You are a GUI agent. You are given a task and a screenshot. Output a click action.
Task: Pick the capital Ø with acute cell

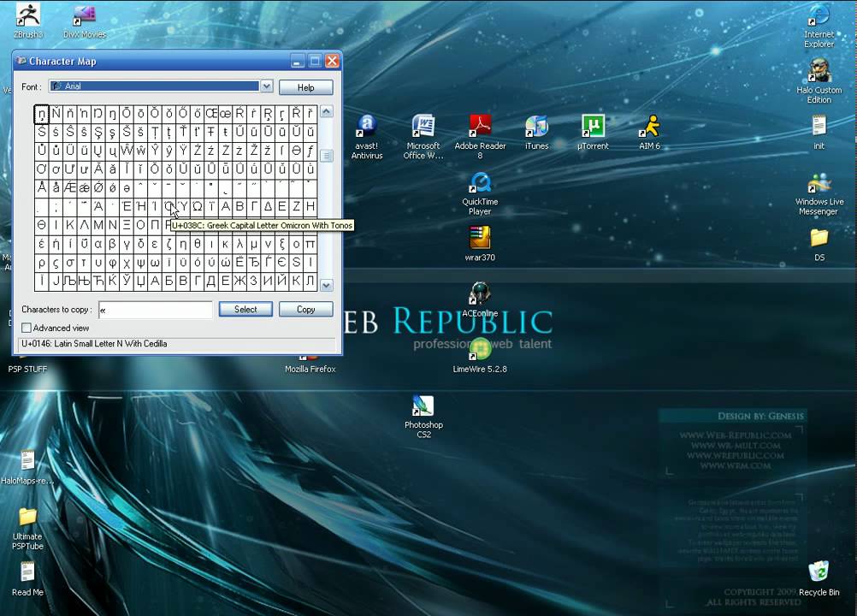click(x=98, y=188)
